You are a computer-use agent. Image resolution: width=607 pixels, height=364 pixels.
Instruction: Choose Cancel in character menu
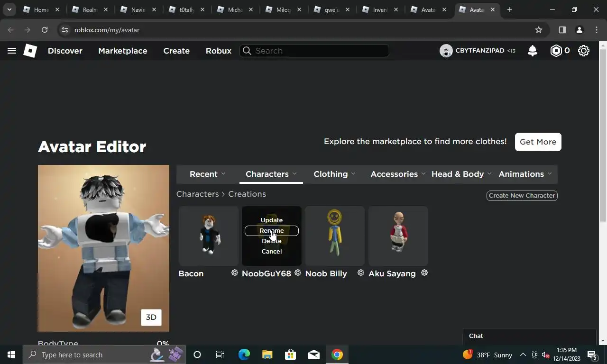pos(272,251)
